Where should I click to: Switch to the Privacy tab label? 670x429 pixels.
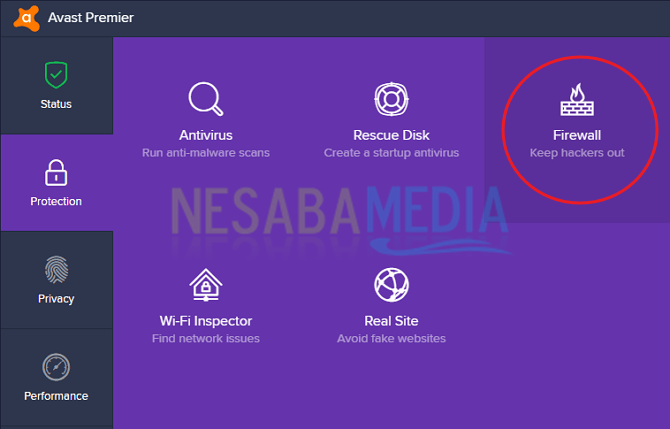(x=56, y=299)
